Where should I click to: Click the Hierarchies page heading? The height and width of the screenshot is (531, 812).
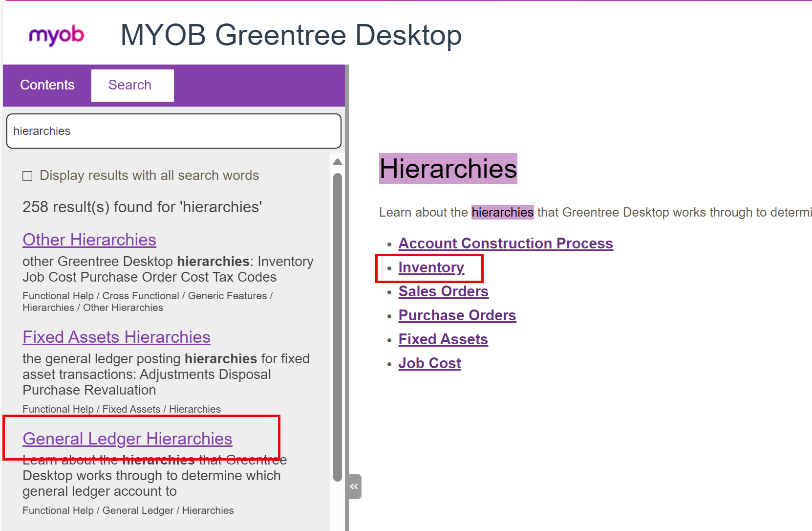point(448,169)
